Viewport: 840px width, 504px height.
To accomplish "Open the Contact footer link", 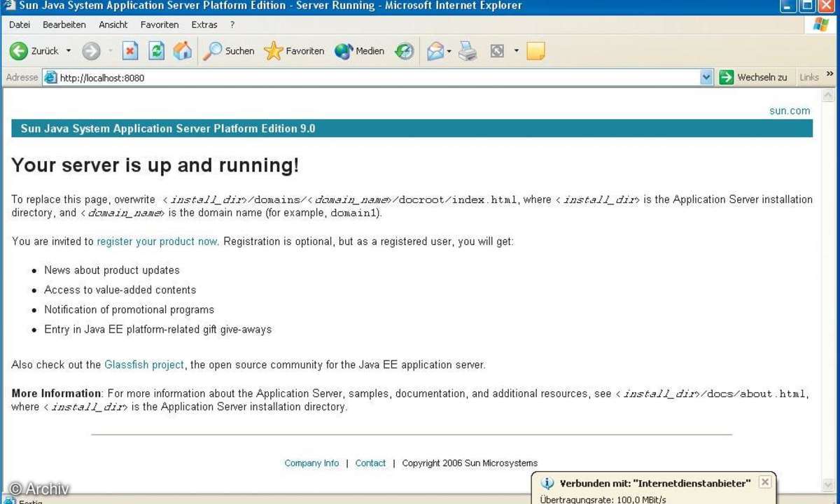I will click(370, 463).
